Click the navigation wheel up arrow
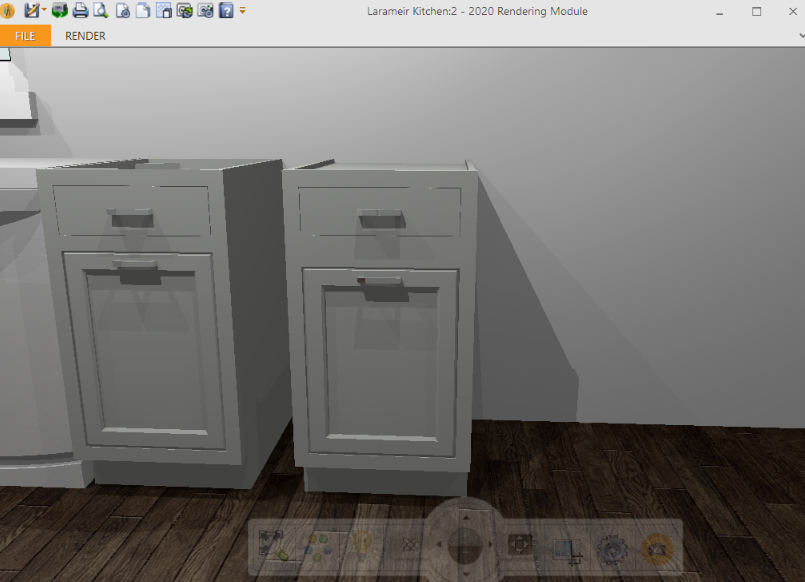The image size is (805, 582). tap(466, 518)
